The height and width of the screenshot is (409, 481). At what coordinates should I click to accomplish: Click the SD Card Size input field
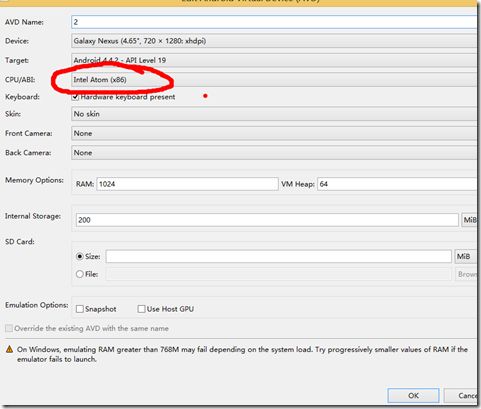click(x=279, y=256)
